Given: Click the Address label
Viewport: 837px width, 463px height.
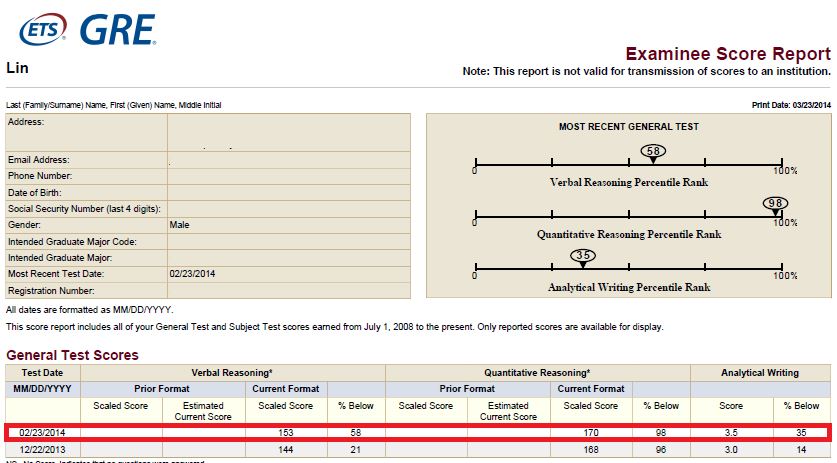Looking at the screenshot, I should [26, 122].
